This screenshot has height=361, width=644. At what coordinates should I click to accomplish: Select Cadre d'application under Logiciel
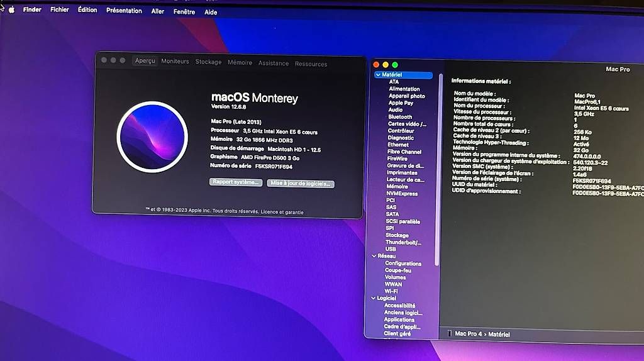pyautogui.click(x=402, y=326)
